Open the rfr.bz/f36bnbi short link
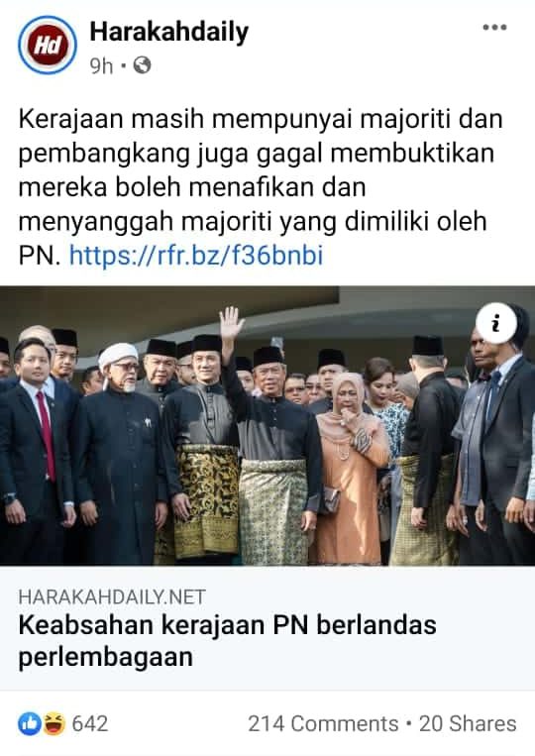Image resolution: width=535 pixels, height=756 pixels. 196,255
